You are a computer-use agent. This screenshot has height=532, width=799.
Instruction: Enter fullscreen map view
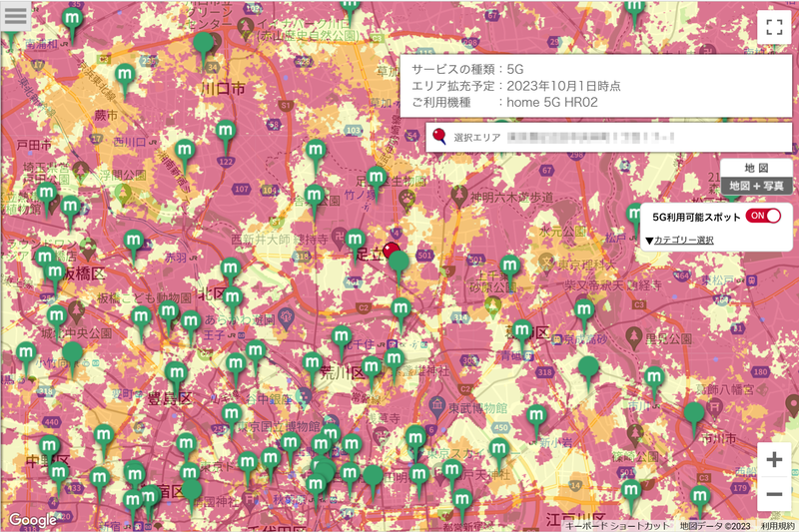point(774,27)
